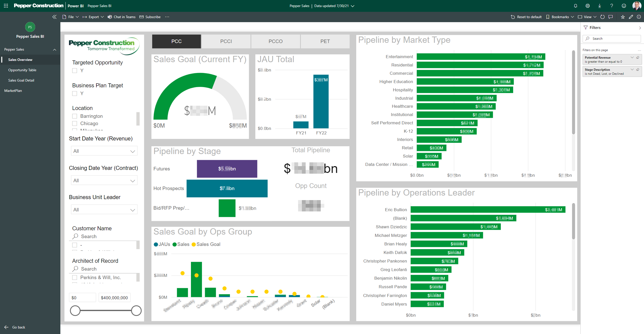The width and height of the screenshot is (644, 334).
Task: Open Opportunity Table page
Action: pyautogui.click(x=22, y=70)
